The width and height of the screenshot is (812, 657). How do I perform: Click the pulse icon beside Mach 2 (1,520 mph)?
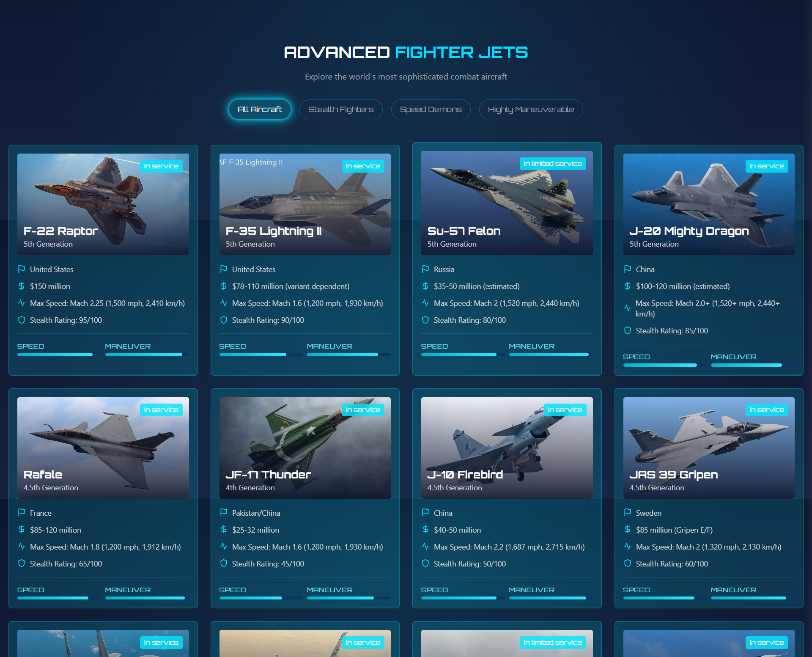click(x=425, y=303)
